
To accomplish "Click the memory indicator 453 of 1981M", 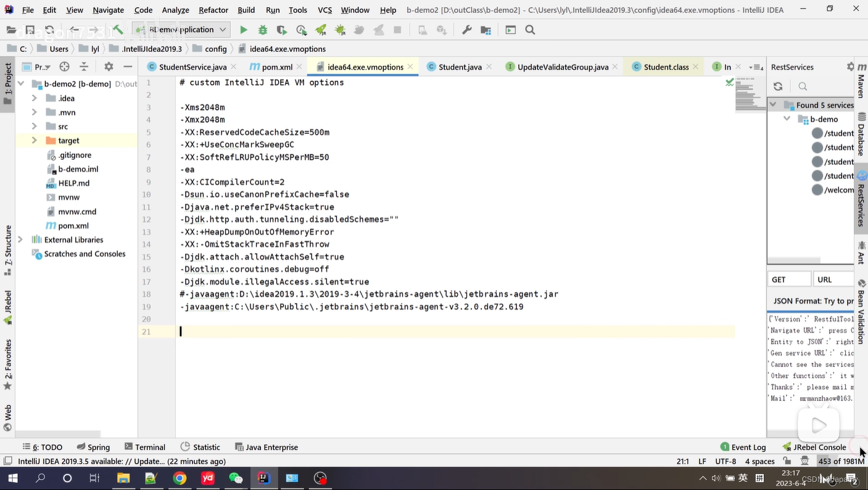I will (841, 461).
